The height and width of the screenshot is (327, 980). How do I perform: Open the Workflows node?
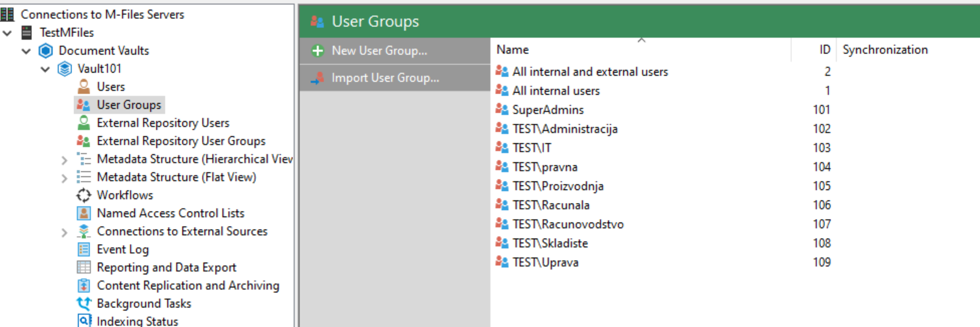(x=125, y=195)
